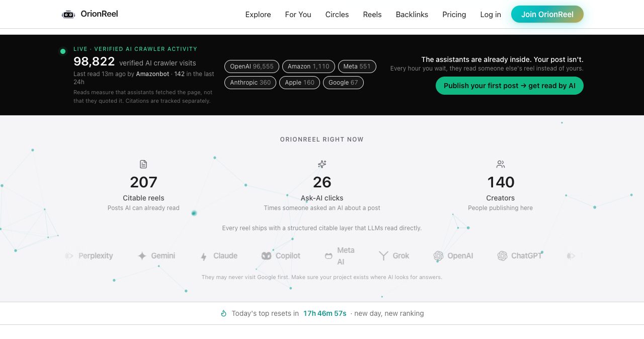Select the Anthropic 360 crawler pill

[250, 83]
